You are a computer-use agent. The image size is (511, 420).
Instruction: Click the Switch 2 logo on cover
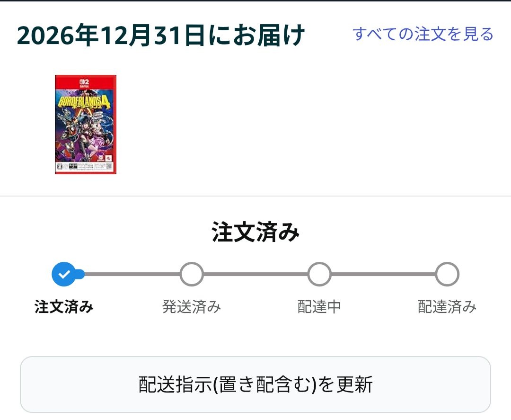pyautogui.click(x=84, y=83)
